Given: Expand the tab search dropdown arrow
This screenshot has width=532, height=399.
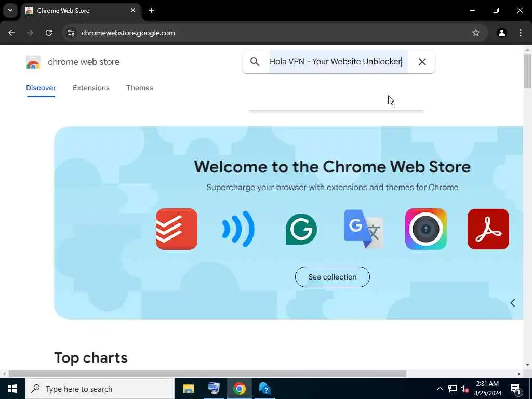Looking at the screenshot, I should click(x=10, y=10).
